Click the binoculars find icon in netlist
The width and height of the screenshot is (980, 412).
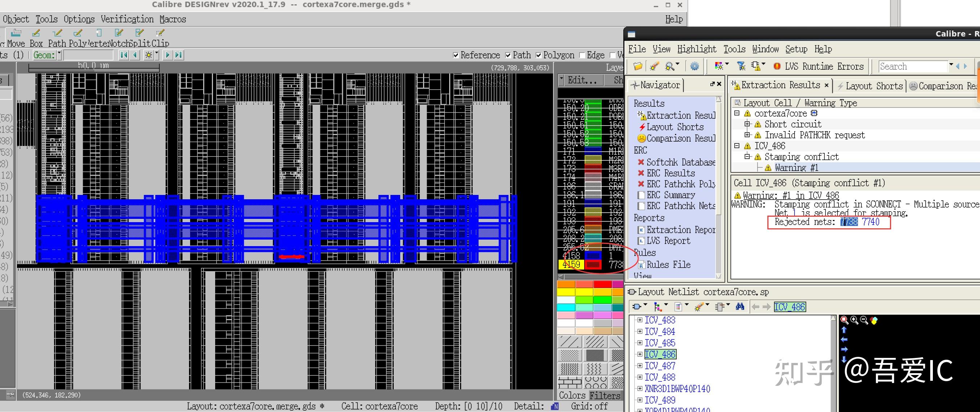[740, 306]
